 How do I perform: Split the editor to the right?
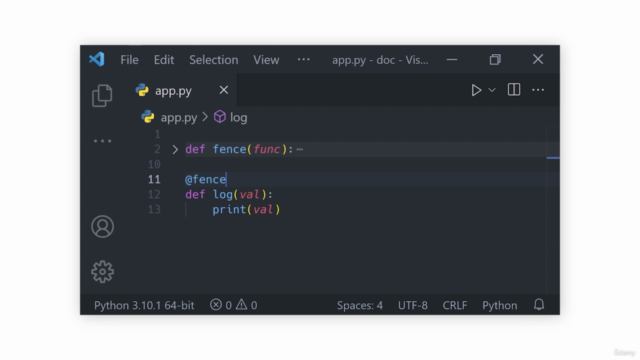[x=514, y=90]
